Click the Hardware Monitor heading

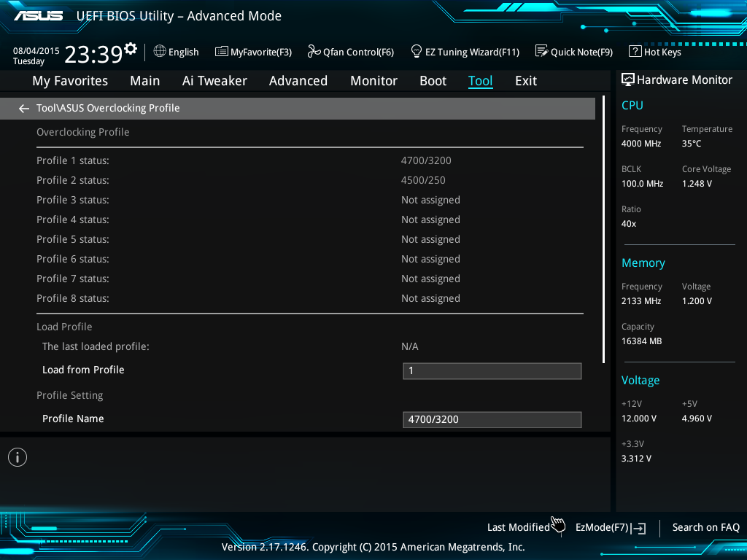(x=684, y=80)
